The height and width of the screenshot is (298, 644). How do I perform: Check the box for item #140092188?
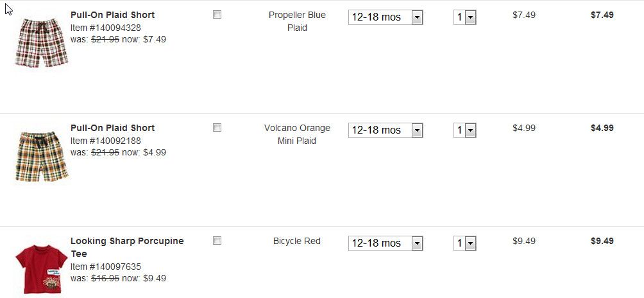(x=217, y=128)
